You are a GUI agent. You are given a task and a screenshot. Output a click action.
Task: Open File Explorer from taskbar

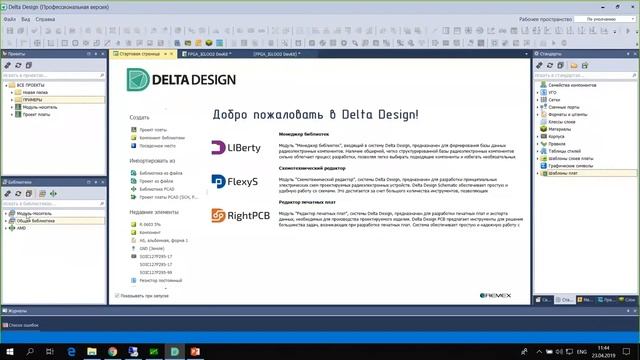(x=92, y=351)
